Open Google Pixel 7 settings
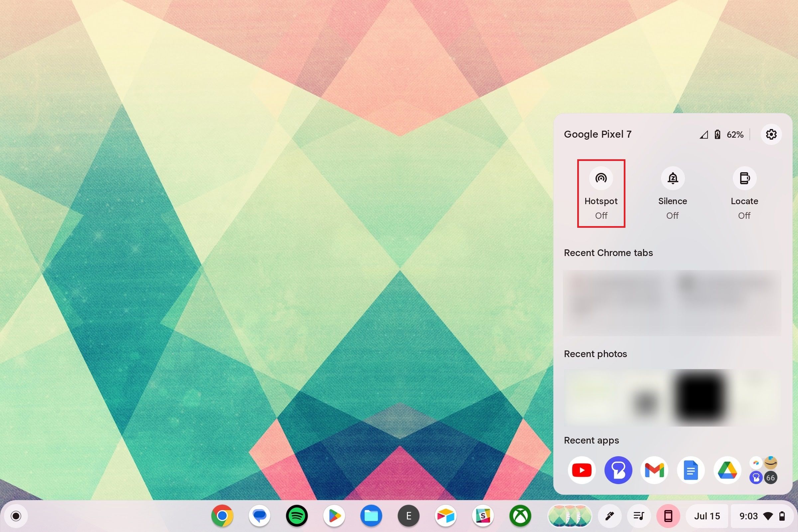Screen dimensions: 798x532 pyautogui.click(x=771, y=134)
